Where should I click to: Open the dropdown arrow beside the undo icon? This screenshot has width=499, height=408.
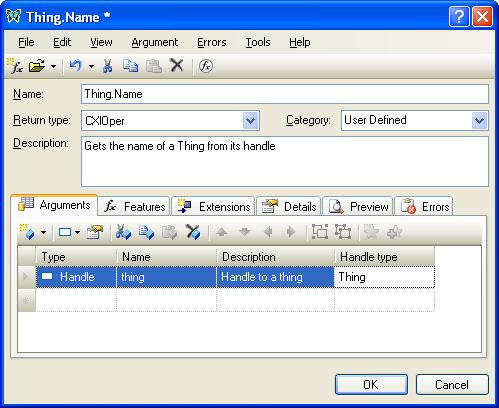point(91,66)
